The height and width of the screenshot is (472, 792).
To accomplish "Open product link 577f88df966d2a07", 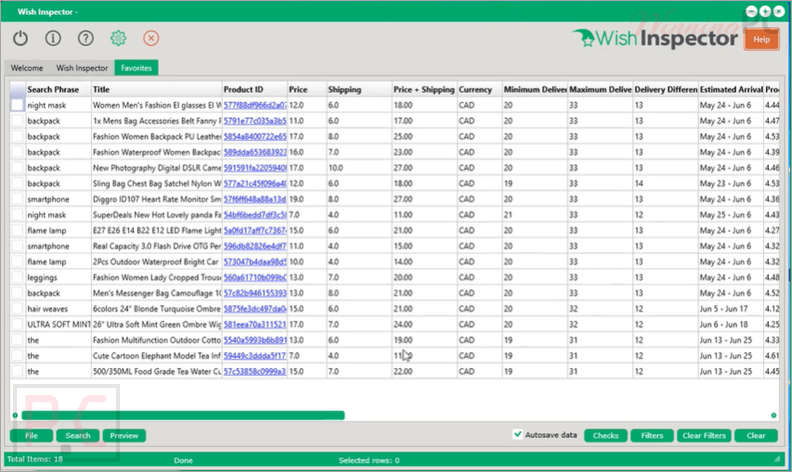I will [x=255, y=105].
